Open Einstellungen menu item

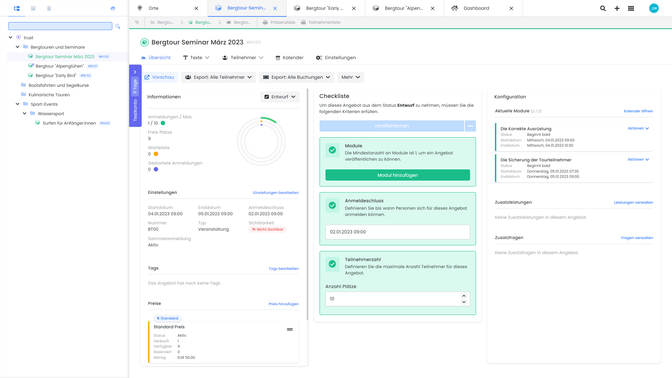click(336, 57)
